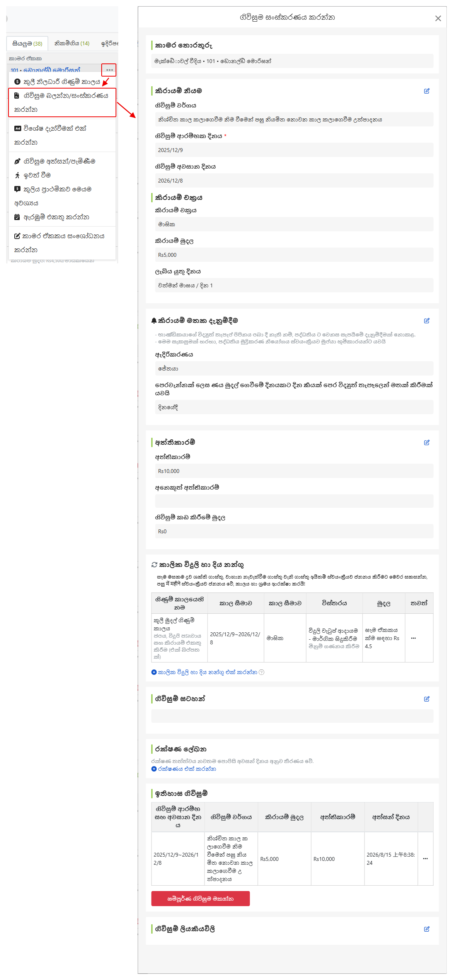Click රක්ෂණය එක් කරන්න link
The height and width of the screenshot is (980, 453).
point(184,769)
